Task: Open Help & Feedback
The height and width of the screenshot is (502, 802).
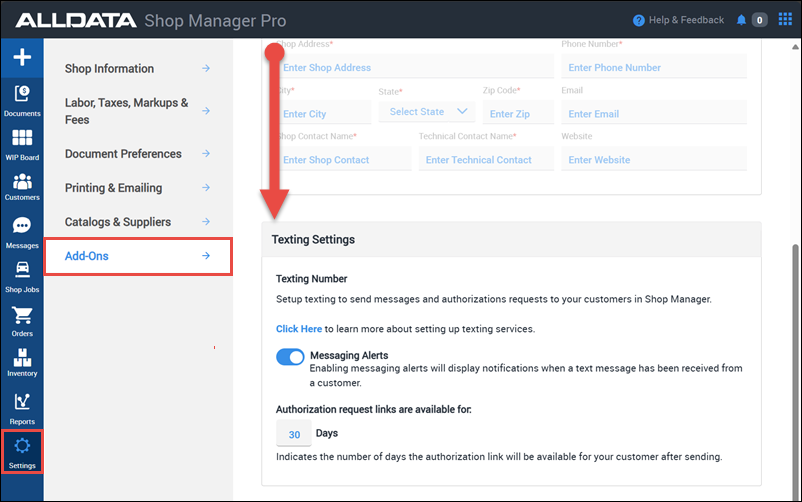Action: 678,20
